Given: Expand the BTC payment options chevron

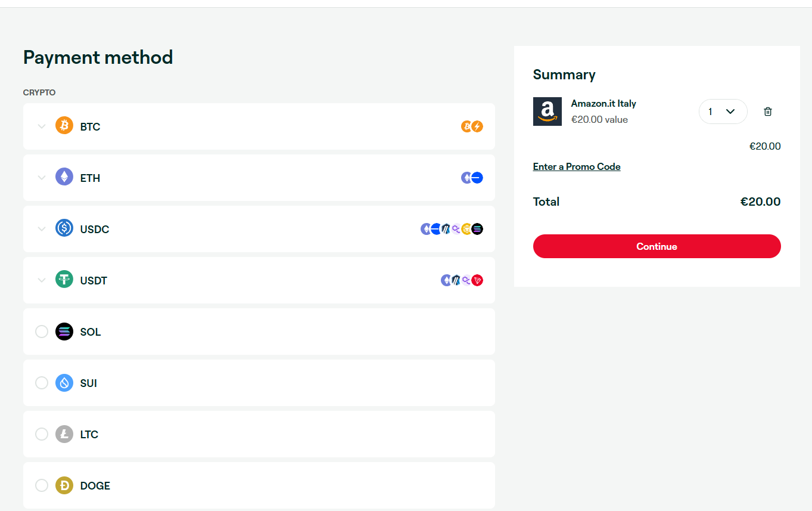Looking at the screenshot, I should tap(42, 126).
